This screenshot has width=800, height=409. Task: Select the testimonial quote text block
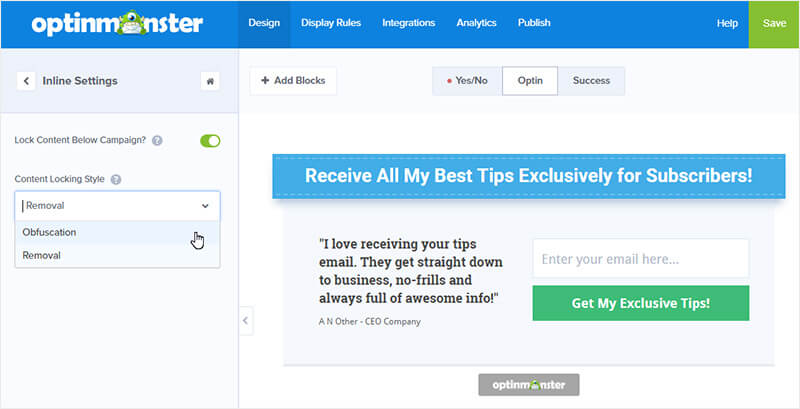411,271
